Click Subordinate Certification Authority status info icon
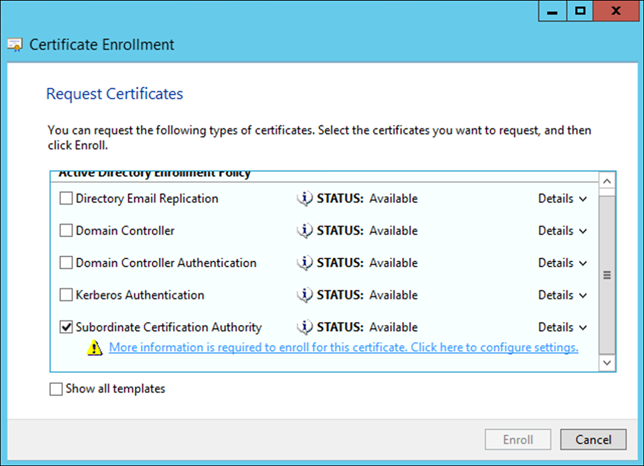644x466 pixels. [x=305, y=327]
